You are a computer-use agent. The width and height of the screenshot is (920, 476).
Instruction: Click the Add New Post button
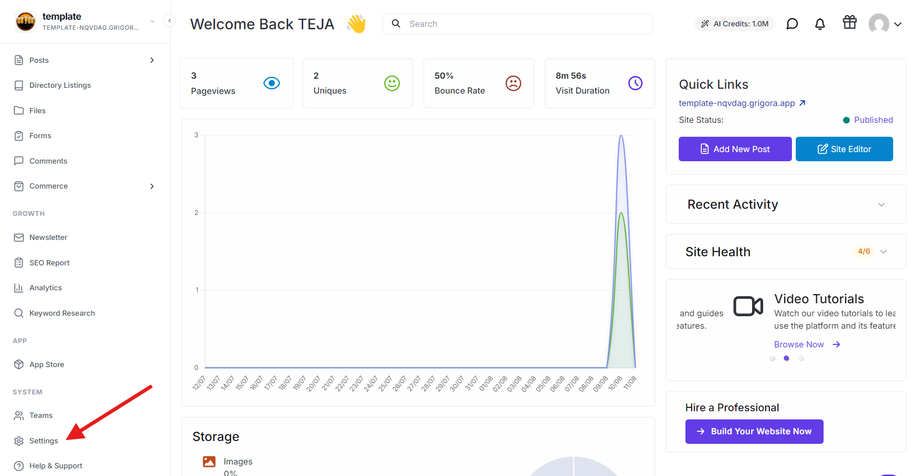click(735, 149)
